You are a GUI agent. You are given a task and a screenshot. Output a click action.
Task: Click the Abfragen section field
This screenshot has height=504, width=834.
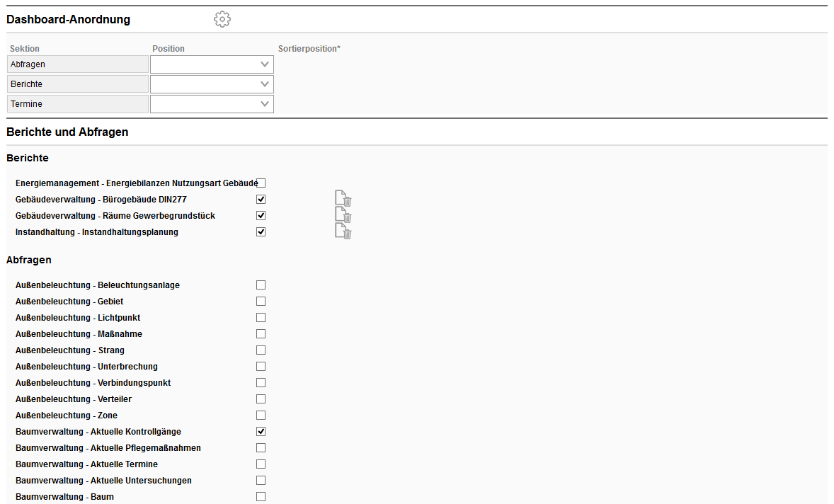(78, 64)
